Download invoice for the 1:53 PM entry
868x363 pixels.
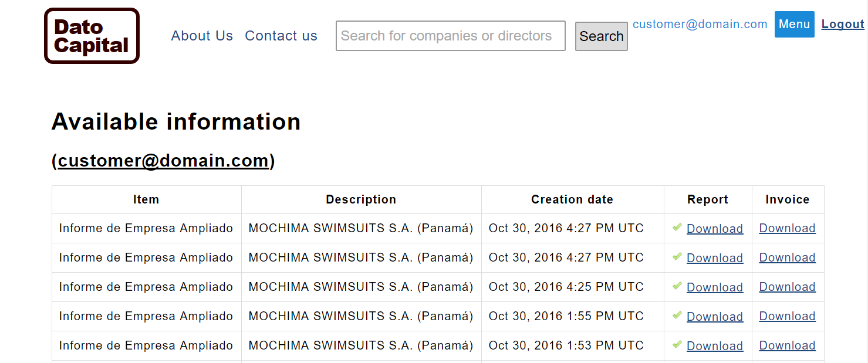(x=787, y=345)
